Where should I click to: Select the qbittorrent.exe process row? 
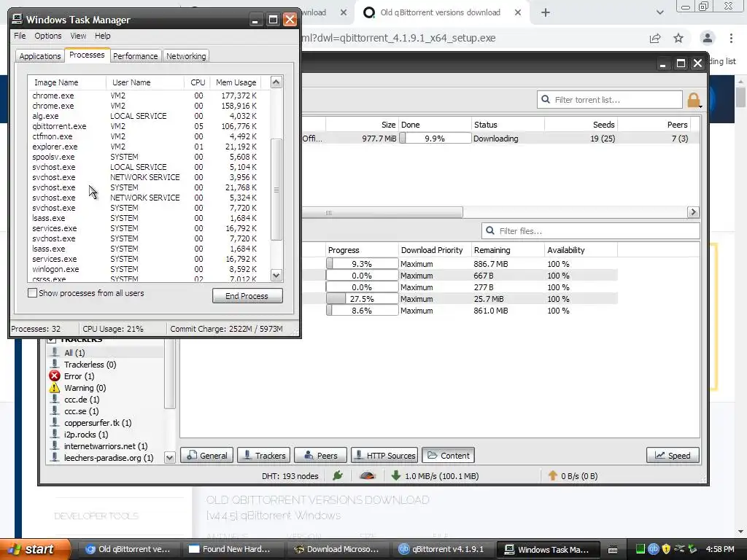coord(149,126)
